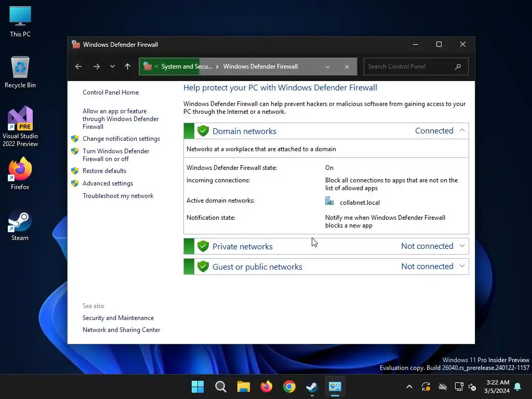Screen dimensions: 532x399
Task: Open Network and Sharing Center link
Action: point(121,330)
